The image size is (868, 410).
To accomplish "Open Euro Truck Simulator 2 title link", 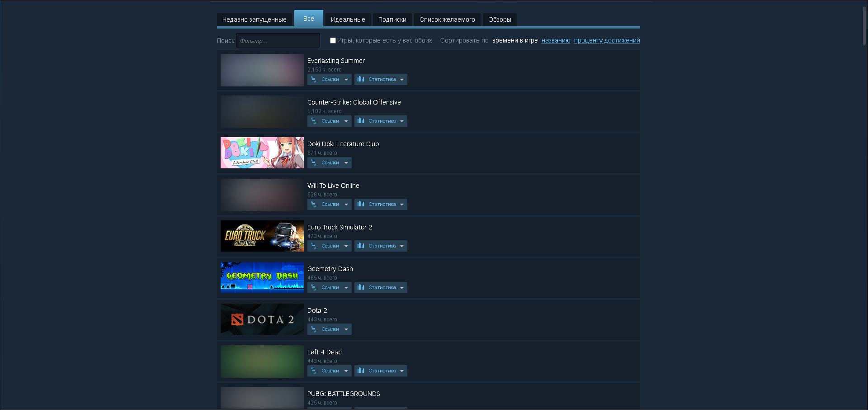I will click(340, 227).
